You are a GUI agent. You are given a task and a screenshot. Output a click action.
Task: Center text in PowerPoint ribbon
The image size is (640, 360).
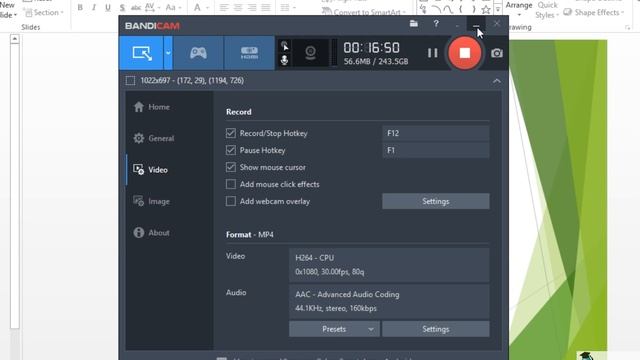point(238,7)
